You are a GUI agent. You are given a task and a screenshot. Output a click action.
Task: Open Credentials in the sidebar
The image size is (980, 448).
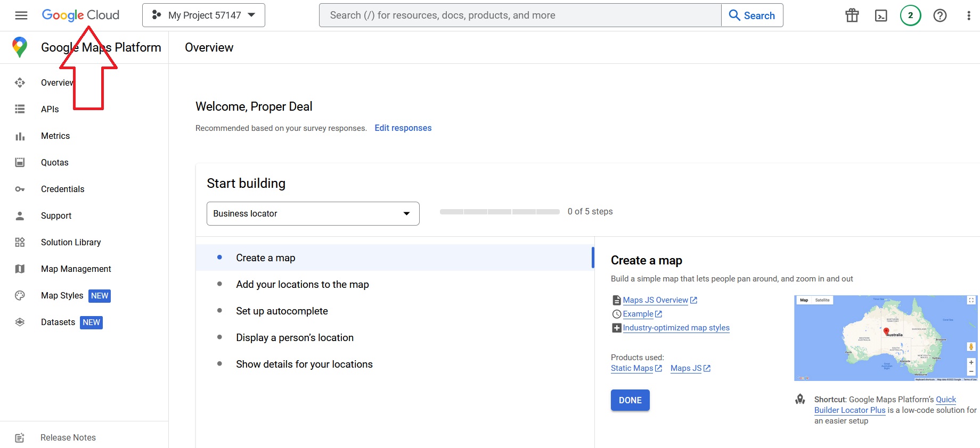(63, 189)
